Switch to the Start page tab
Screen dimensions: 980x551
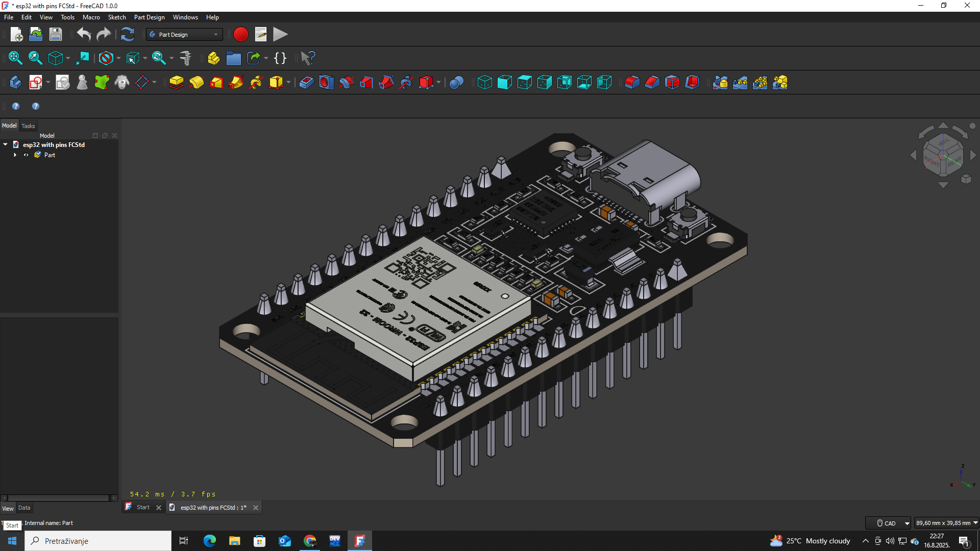click(142, 508)
